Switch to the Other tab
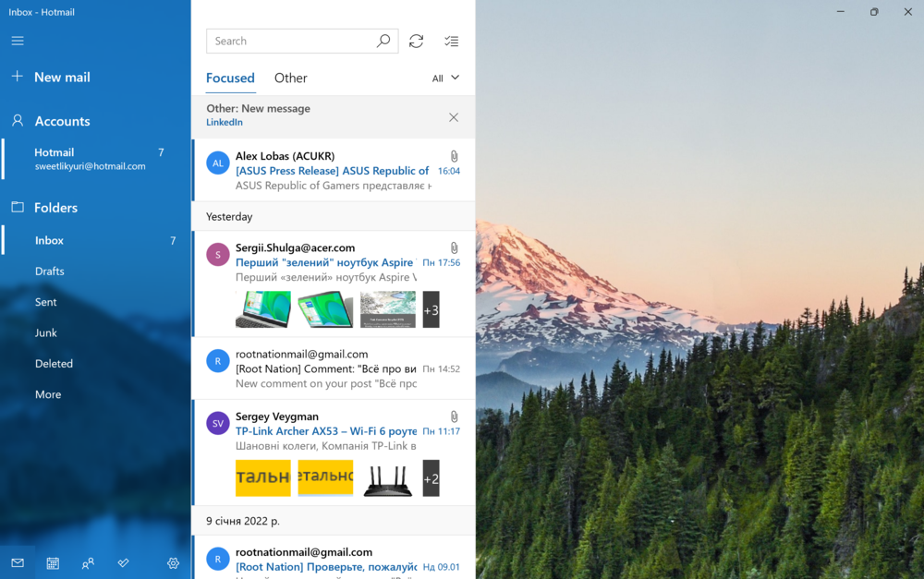 pos(290,78)
